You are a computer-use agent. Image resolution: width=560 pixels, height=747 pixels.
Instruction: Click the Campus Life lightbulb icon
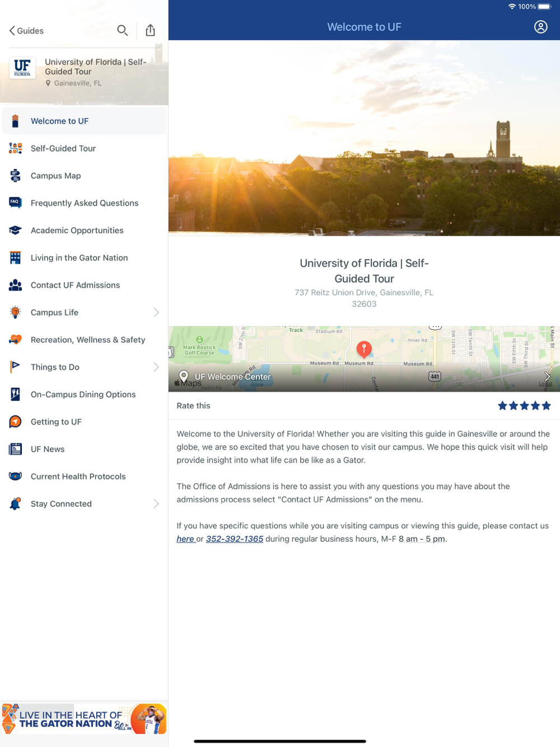click(15, 312)
